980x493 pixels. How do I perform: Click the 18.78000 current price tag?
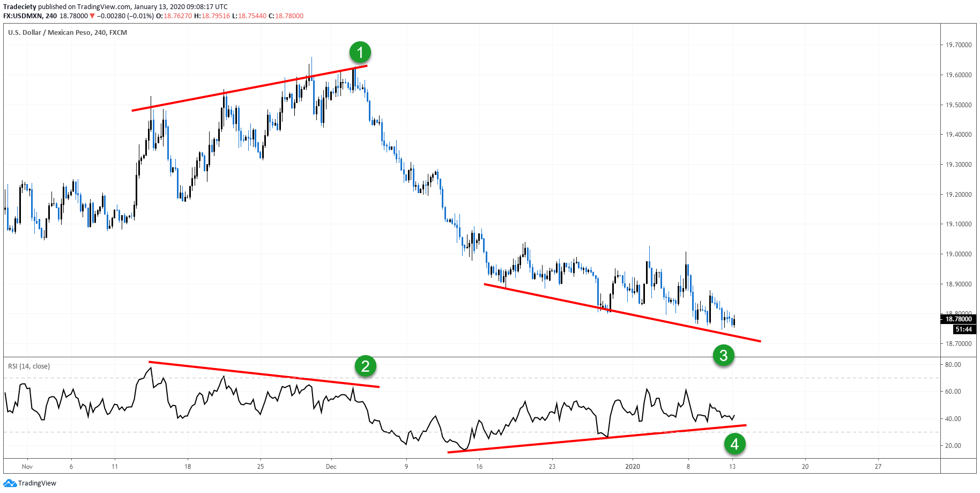click(958, 319)
